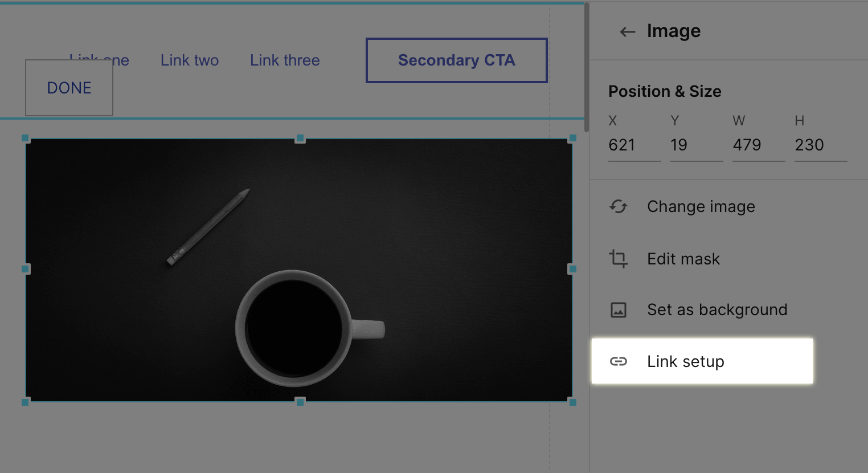Click the DONE button
The image size is (868, 473).
click(69, 88)
